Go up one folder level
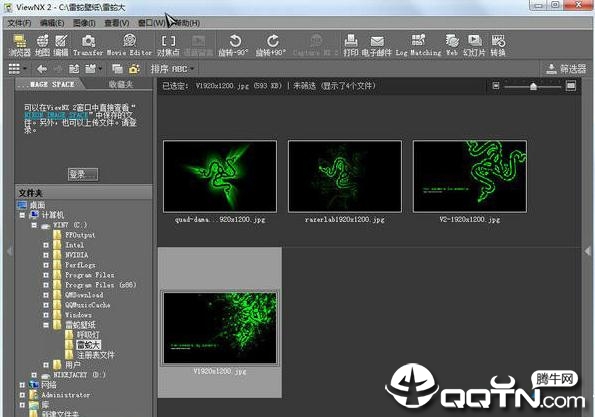Screen dimensions: 595x417 click(x=74, y=69)
